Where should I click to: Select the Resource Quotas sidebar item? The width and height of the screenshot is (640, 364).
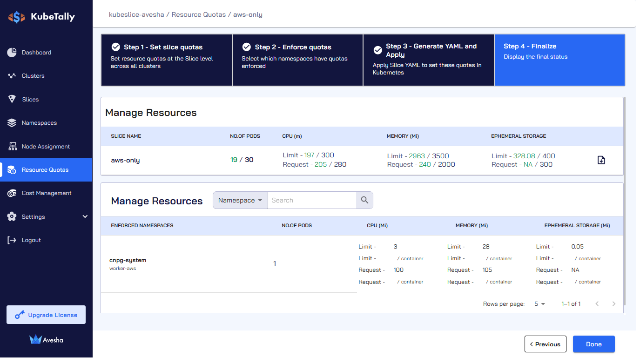(x=46, y=169)
